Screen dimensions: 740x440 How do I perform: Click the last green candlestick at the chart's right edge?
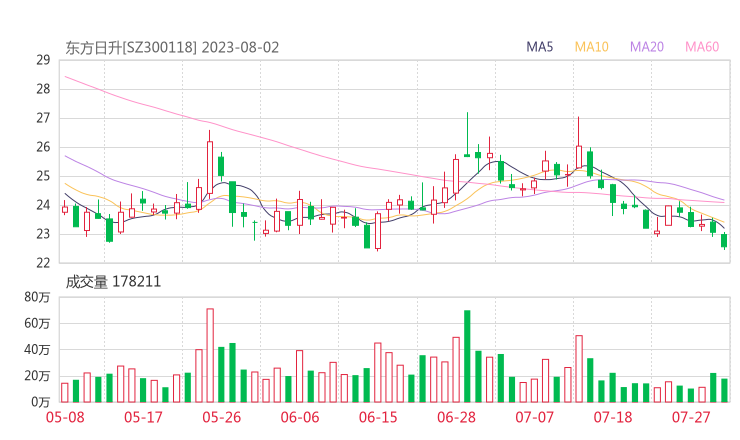click(x=724, y=241)
